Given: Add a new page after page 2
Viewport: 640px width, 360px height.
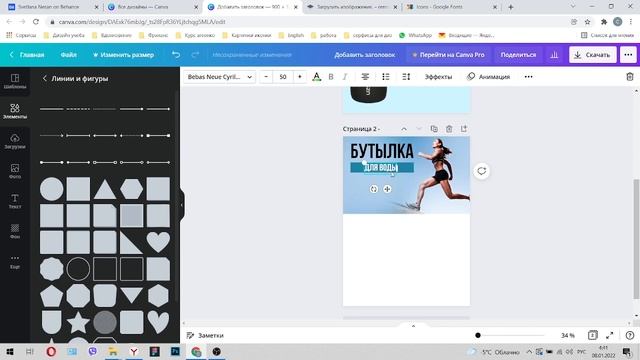Looking at the screenshot, I should pyautogui.click(x=464, y=129).
